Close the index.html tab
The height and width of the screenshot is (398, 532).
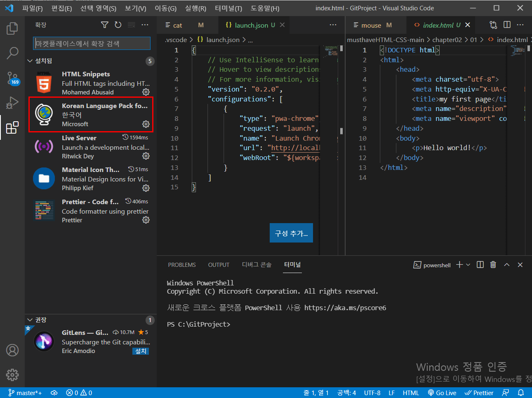(x=468, y=25)
